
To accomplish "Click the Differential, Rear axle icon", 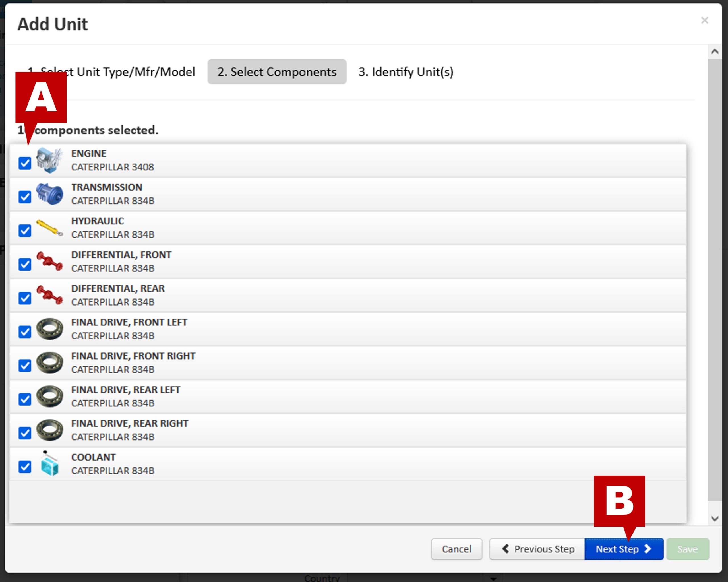I will [x=49, y=295].
